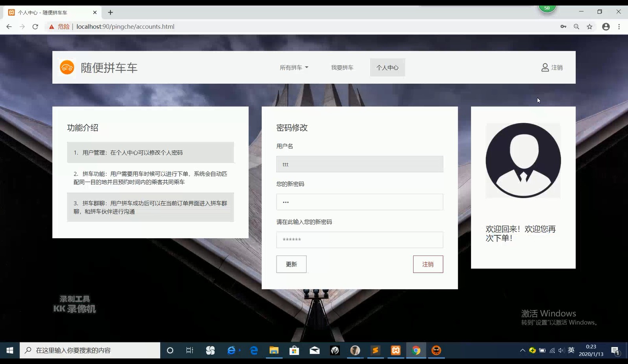The image size is (628, 364).
Task: Click the red 注销 button in form
Action: [428, 264]
